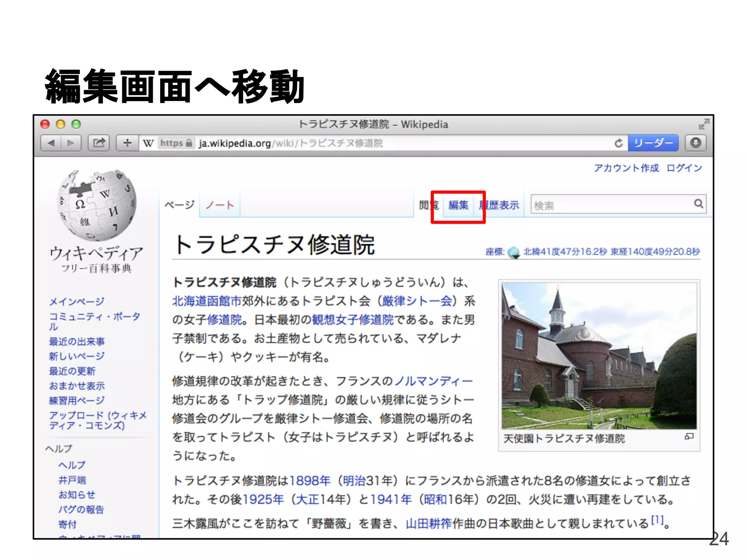This screenshot has height=560, width=747.
Task: Click the アカウント作成 link
Action: tap(626, 168)
